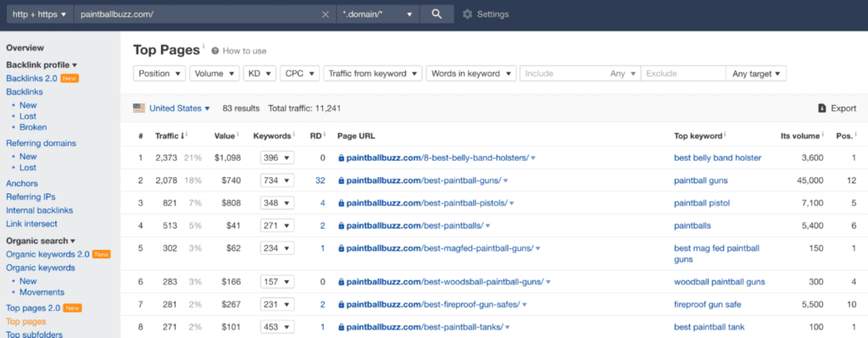Select Top pages in the sidebar
Screen dimensions: 868x338
26,321
